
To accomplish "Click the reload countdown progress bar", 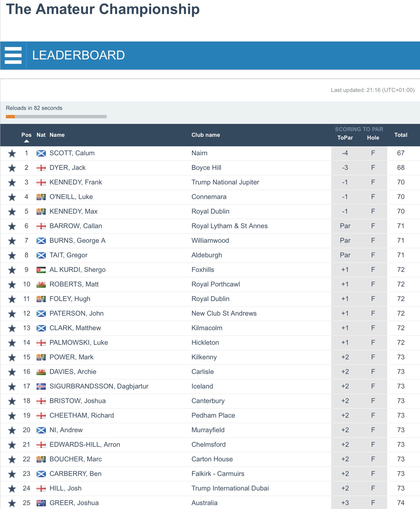I will (x=56, y=117).
